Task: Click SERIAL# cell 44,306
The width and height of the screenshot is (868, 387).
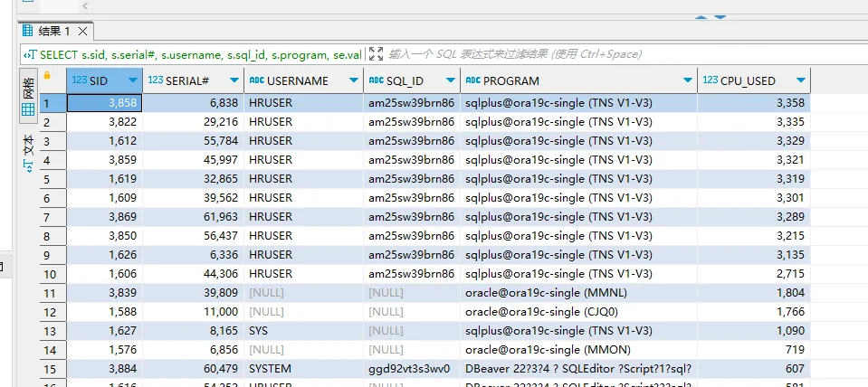Action: (x=193, y=274)
